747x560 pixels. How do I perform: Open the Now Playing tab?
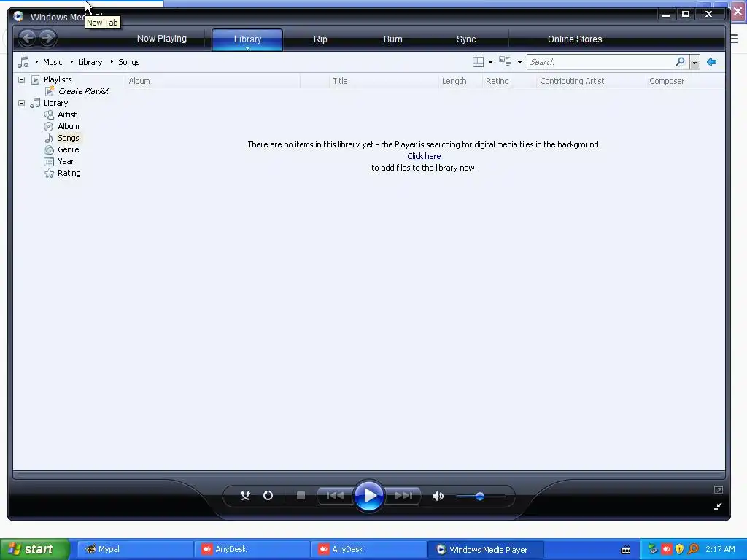tap(161, 39)
